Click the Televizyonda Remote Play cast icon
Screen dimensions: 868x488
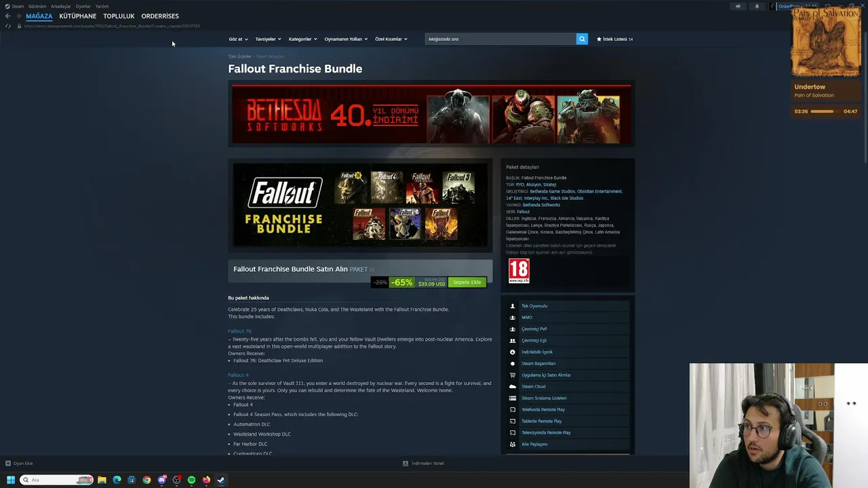[x=513, y=432]
